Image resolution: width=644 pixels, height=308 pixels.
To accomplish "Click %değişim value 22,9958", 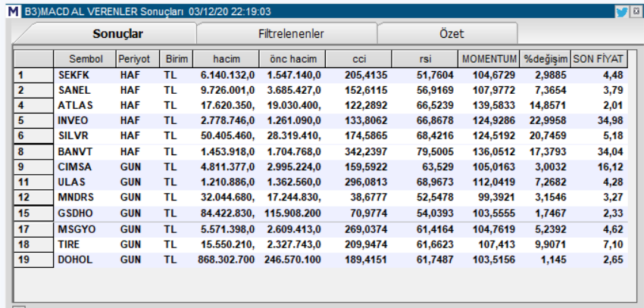I will click(x=549, y=120).
